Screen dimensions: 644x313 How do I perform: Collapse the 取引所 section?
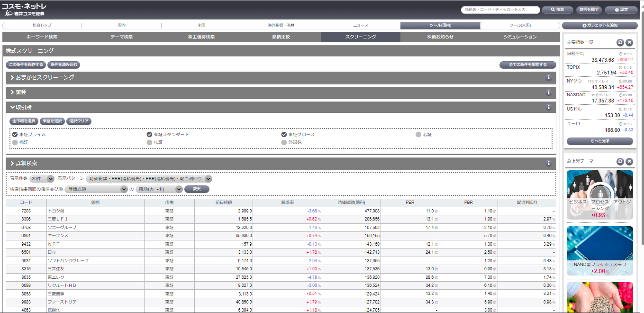click(281, 107)
